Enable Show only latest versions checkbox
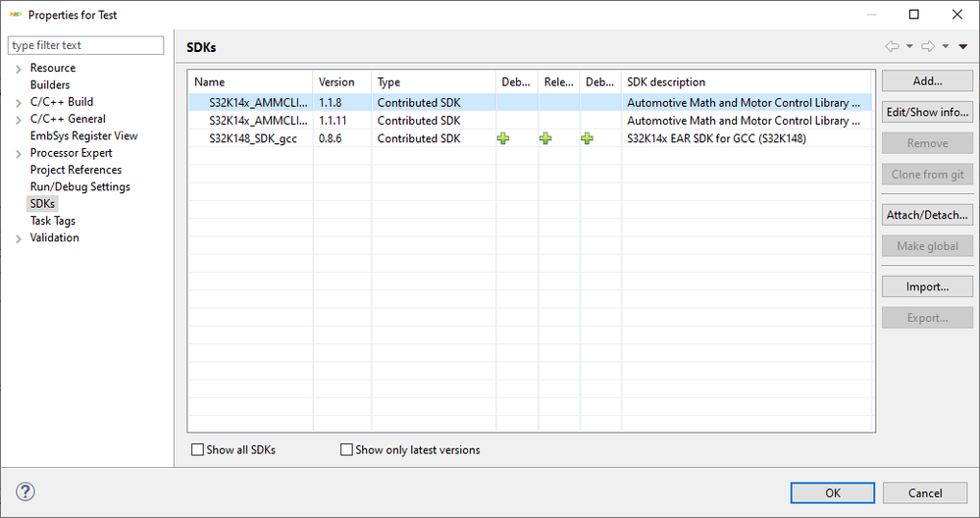The image size is (980, 518). tap(346, 449)
